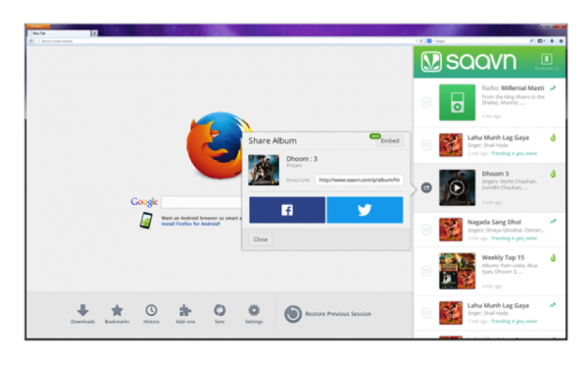Click the toolbar Google search field
This screenshot has height=367, width=588.
[481, 41]
